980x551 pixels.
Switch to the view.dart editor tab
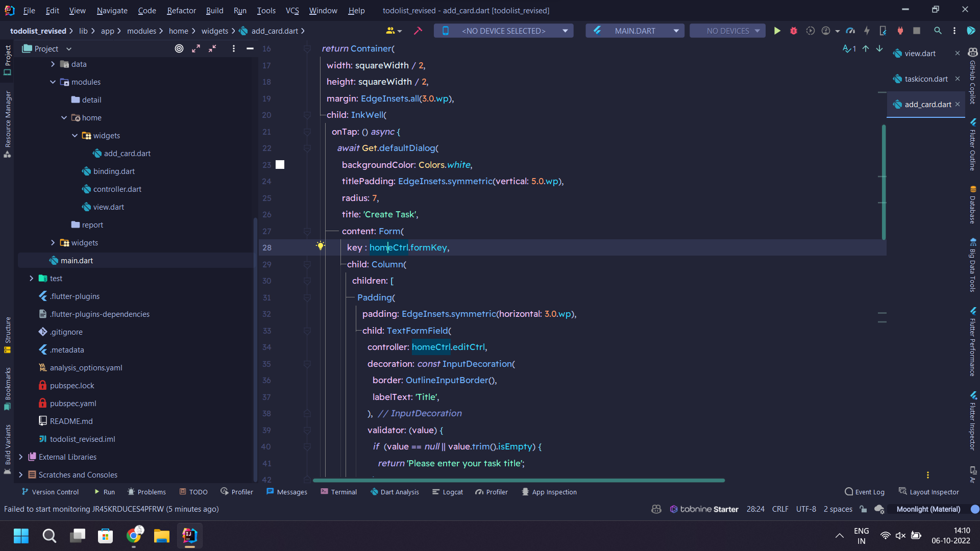(920, 54)
